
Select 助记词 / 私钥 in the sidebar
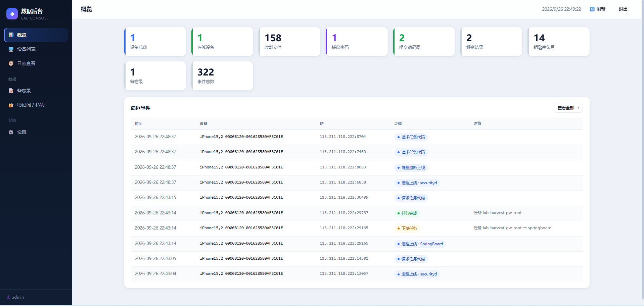(x=36, y=105)
